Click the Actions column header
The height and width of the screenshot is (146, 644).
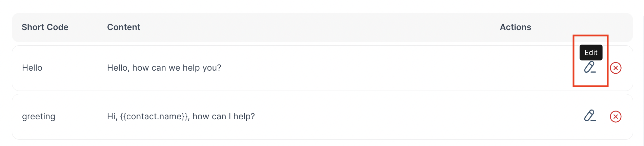[x=515, y=27]
